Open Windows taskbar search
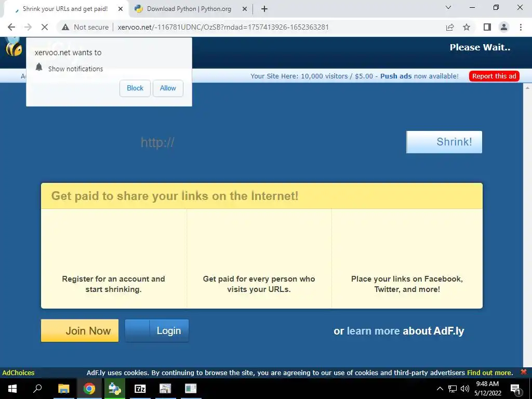Viewport: 532px width, 399px height. (x=37, y=389)
